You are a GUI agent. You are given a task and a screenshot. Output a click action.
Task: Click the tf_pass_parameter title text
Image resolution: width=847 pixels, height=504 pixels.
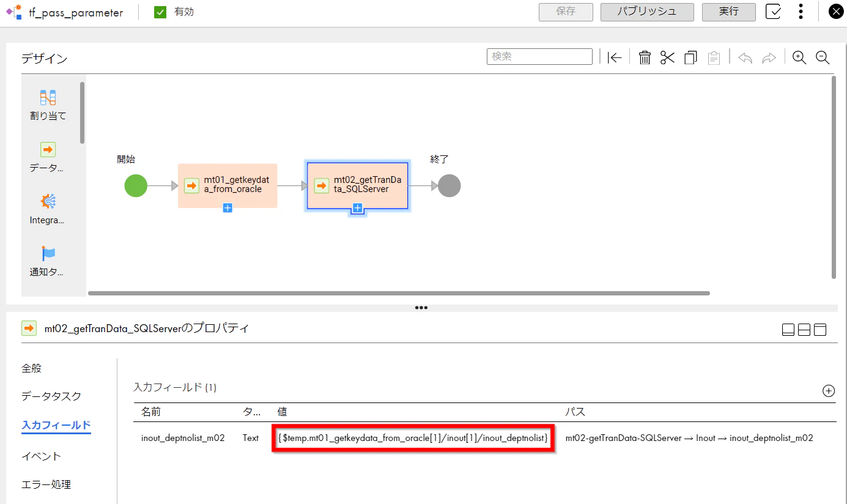point(76,12)
